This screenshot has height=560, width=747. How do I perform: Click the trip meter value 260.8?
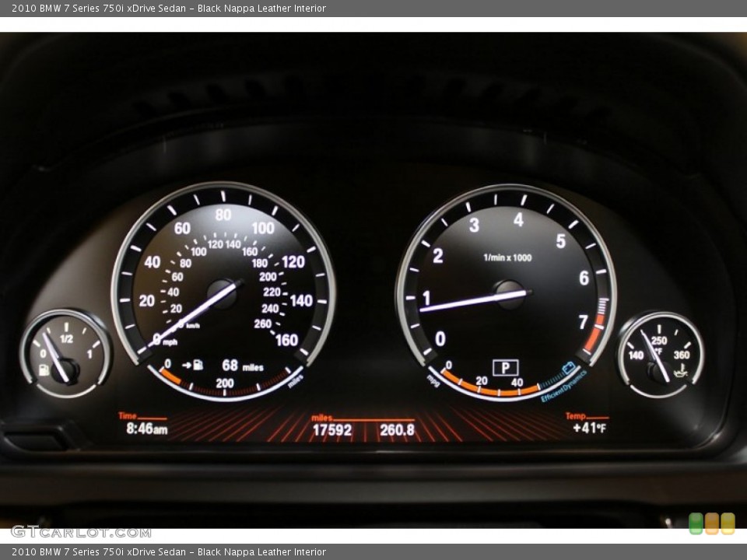tap(397, 430)
